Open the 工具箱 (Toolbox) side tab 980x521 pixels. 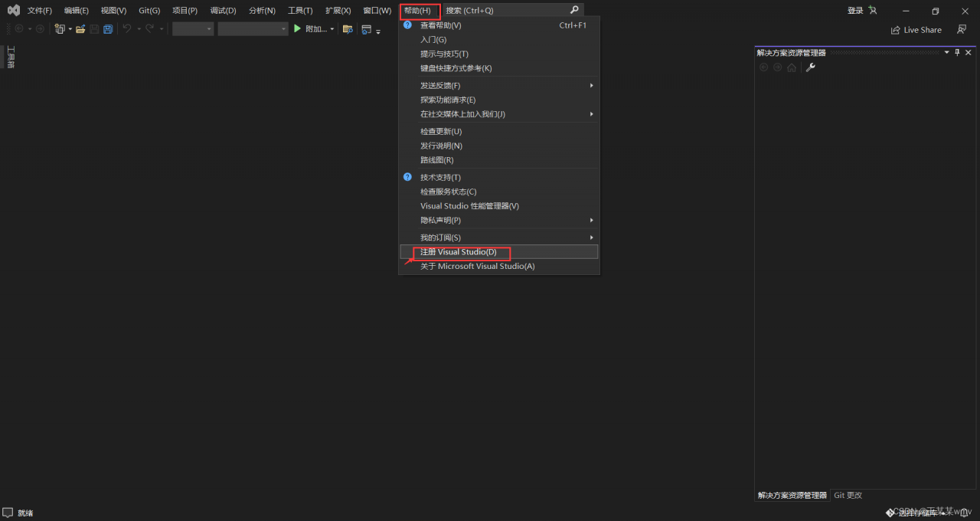(x=11, y=57)
